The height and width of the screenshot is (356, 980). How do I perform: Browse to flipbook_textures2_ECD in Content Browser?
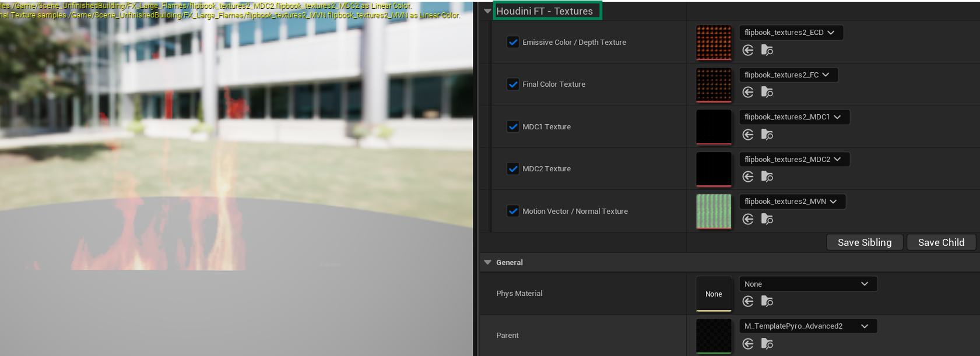tap(767, 50)
